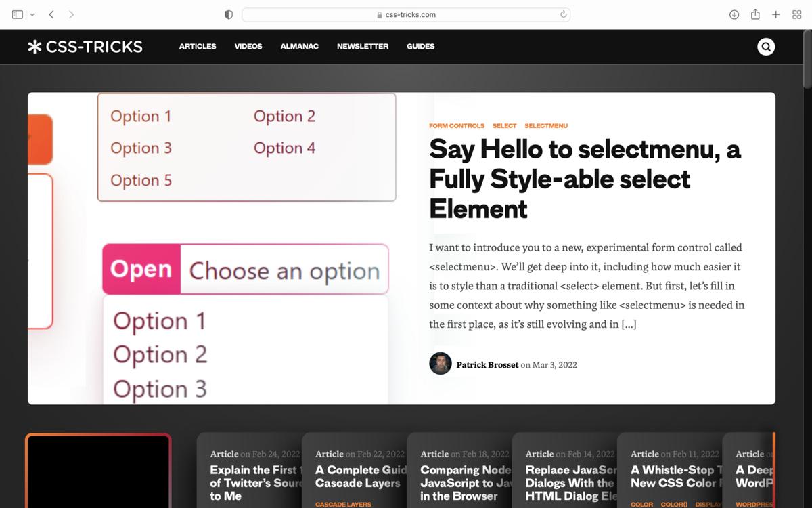The width and height of the screenshot is (812, 508).
Task: Open the 'A Whistle-Stop' CSS Color article card
Action: (x=670, y=471)
